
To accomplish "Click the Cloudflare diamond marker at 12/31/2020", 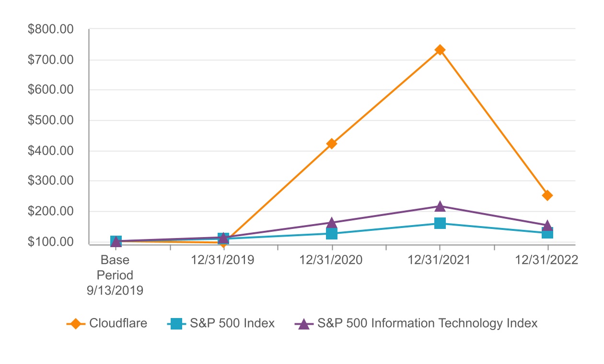I will tap(332, 144).
